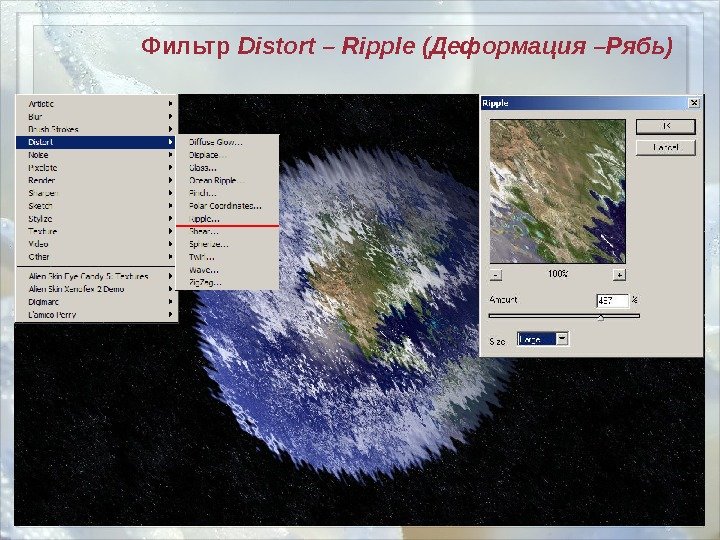Select the highlighted Distort menu item
Screen dimensions: 720x540
(x=96, y=142)
